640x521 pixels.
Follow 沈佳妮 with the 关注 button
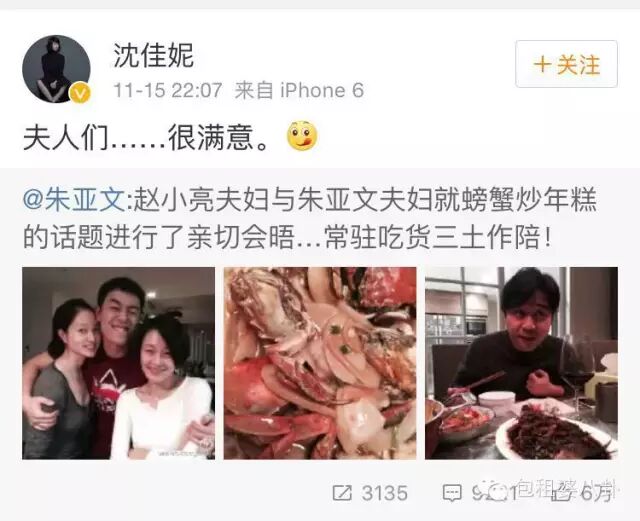pyautogui.click(x=567, y=64)
